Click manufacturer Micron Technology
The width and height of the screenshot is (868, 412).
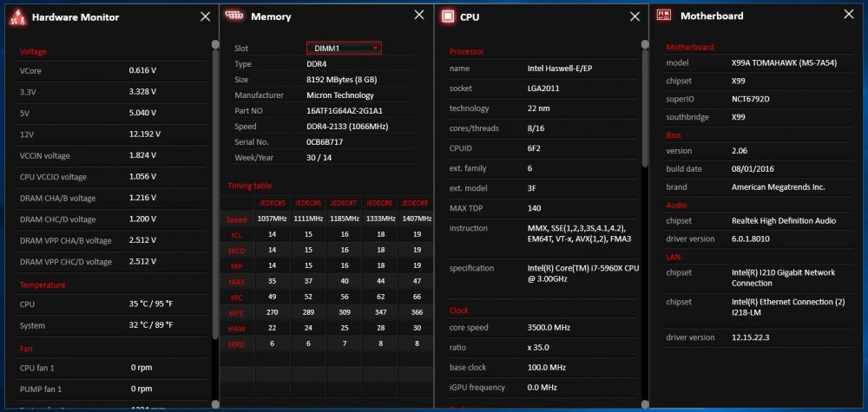[340, 95]
